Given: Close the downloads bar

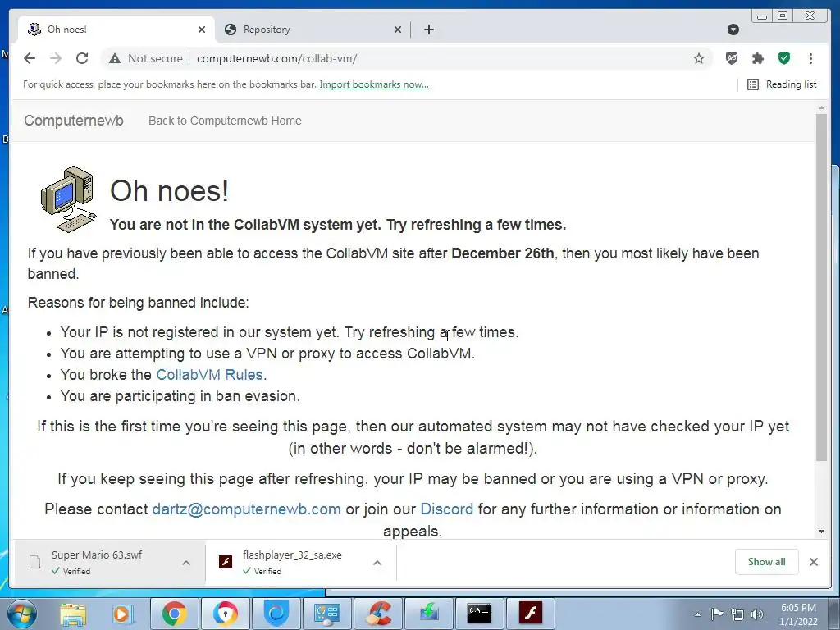Looking at the screenshot, I should click(813, 561).
